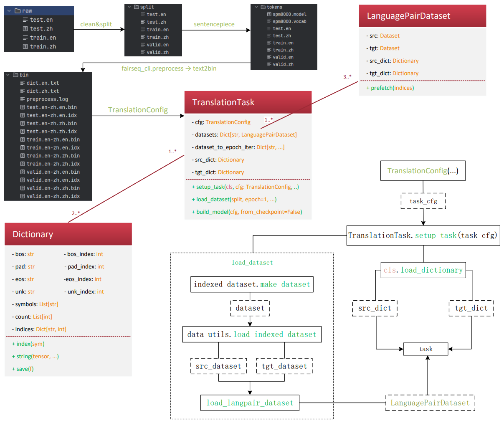The image size is (504, 423).
Task: Click the dashed tgt_dataset box
Action: coord(284,366)
